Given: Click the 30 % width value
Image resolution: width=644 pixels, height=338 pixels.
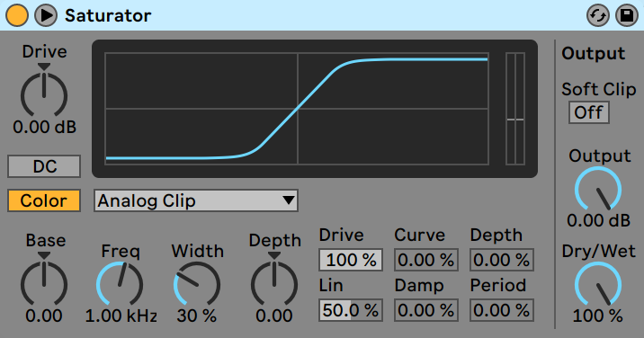Looking at the screenshot, I should [x=197, y=316].
